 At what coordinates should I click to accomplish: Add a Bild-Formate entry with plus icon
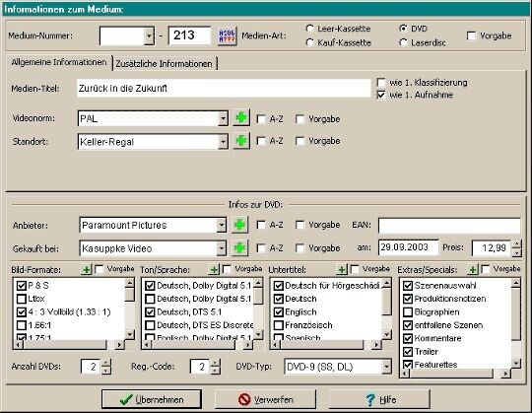pyautogui.click(x=87, y=270)
